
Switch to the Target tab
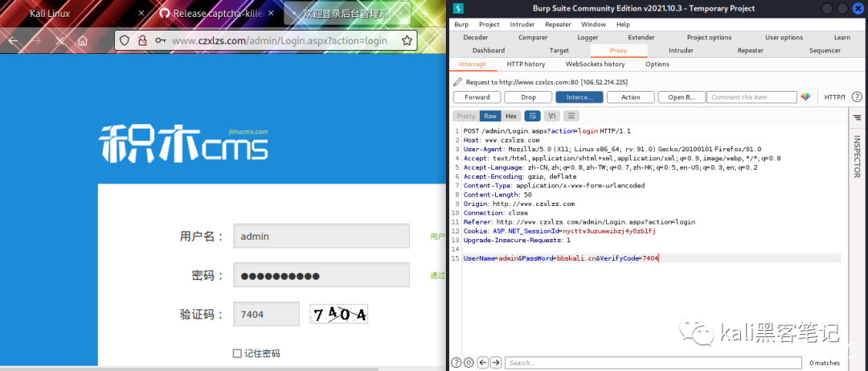click(x=559, y=50)
